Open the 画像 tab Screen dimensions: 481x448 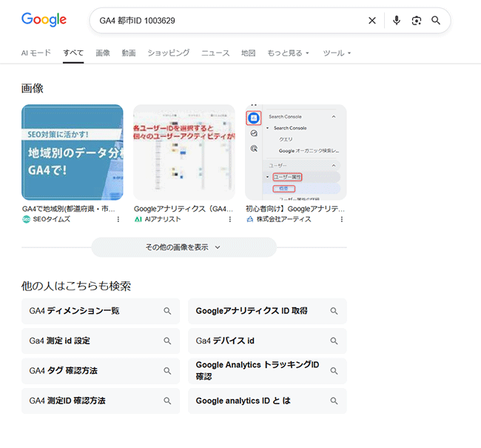[103, 53]
